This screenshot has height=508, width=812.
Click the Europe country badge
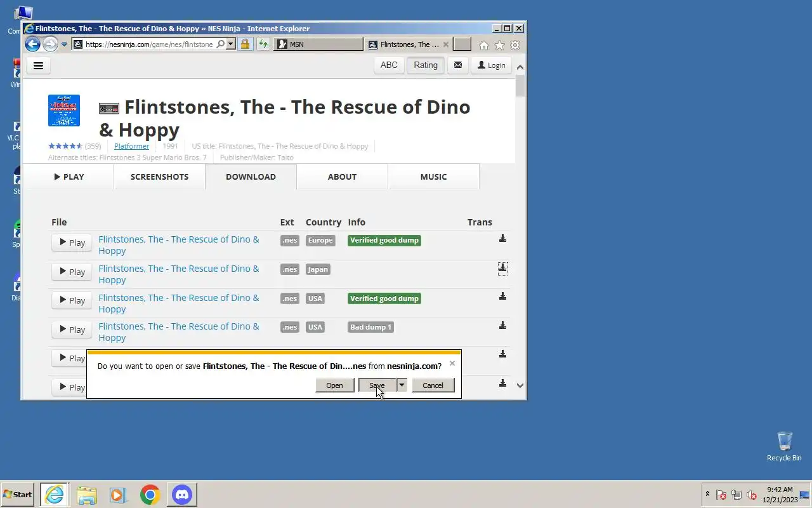click(x=320, y=240)
